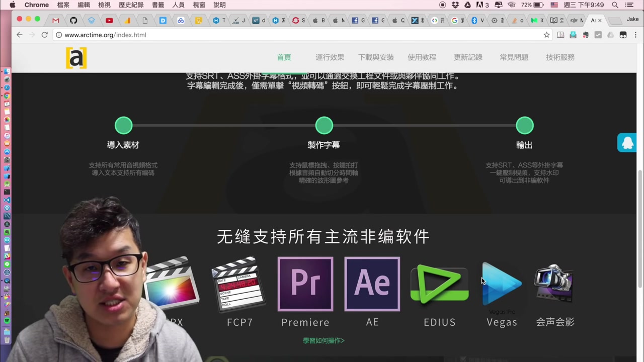The height and width of the screenshot is (362, 644).
Task: Open the input language flag menu
Action: point(554,5)
